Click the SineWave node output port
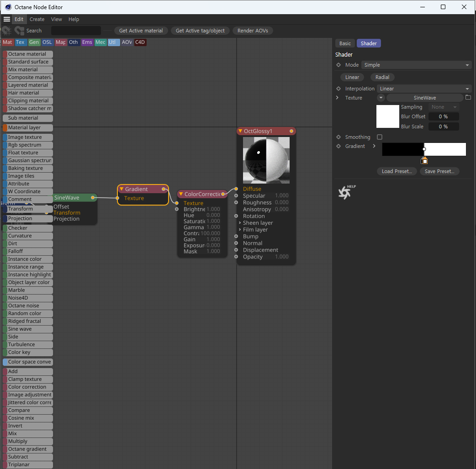The image size is (476, 469). pos(93,198)
